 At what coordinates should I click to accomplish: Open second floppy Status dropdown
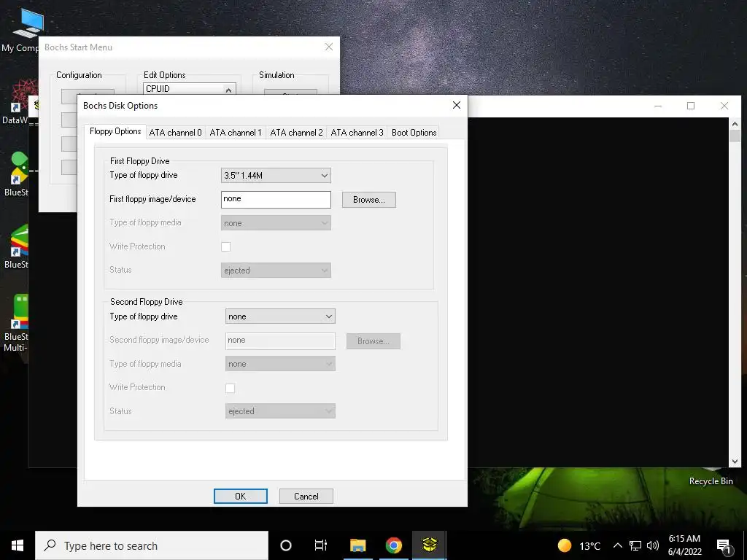[280, 411]
